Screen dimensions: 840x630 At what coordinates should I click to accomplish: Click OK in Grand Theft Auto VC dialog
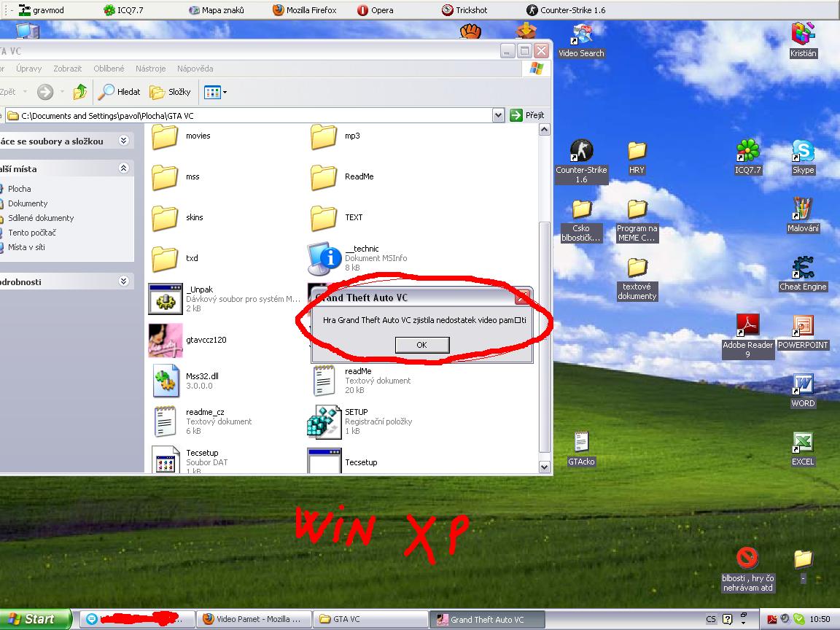pyautogui.click(x=421, y=345)
